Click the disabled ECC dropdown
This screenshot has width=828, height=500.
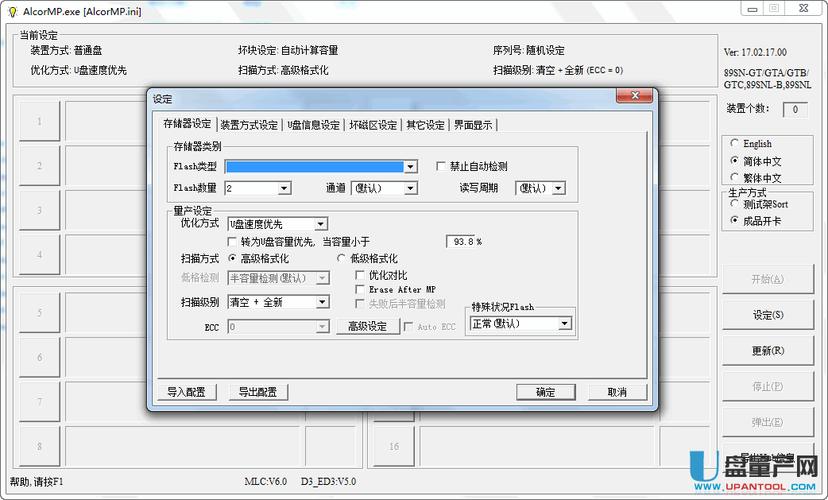[x=278, y=327]
